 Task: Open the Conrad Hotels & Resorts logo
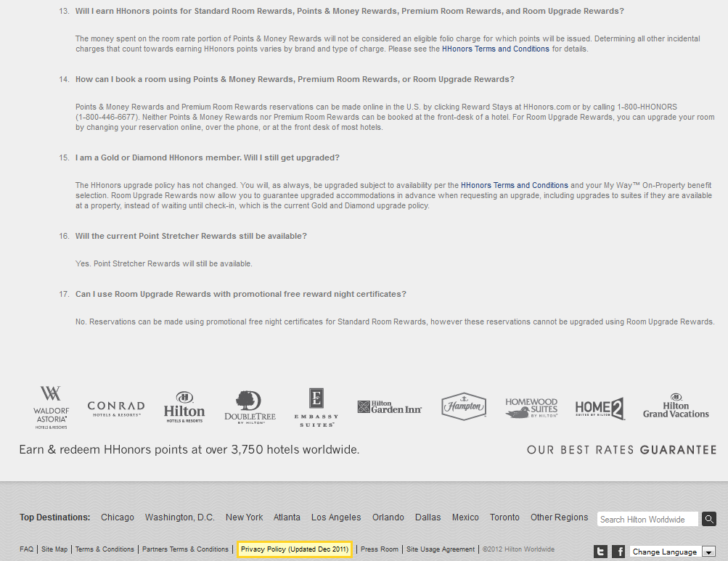(116, 409)
